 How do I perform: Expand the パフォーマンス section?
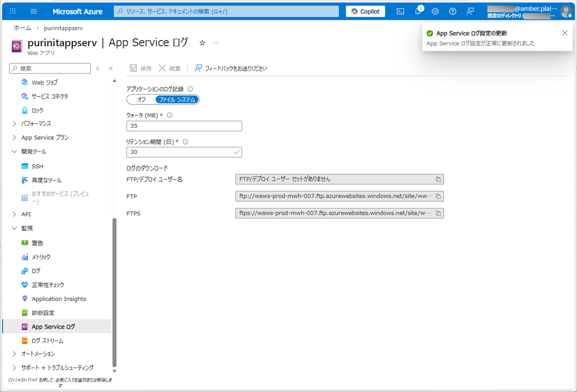pyautogui.click(x=14, y=124)
